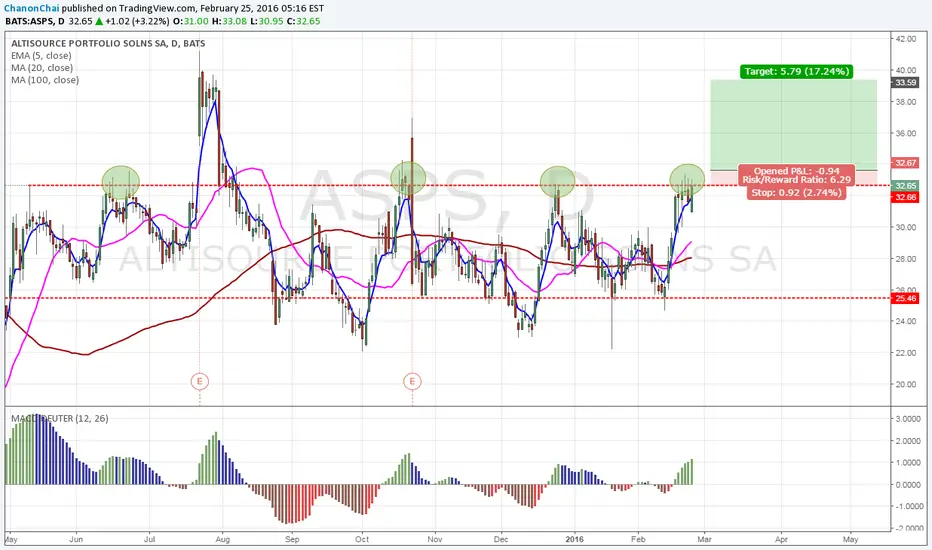Image resolution: width=932 pixels, height=550 pixels.
Task: Click the 42.00 price scale label
Action: click(906, 39)
